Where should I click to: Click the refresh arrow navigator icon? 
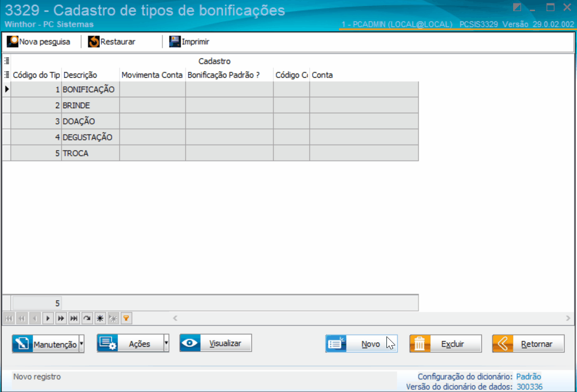[87, 319]
